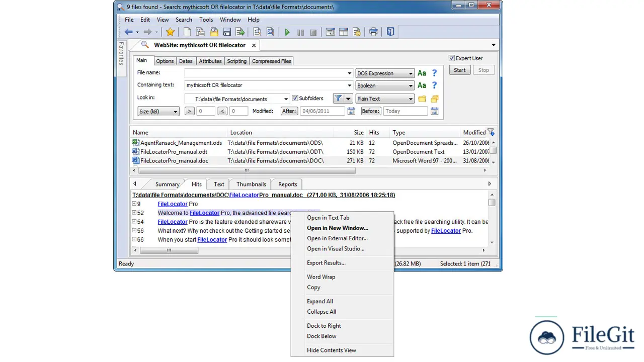
Task: Expand the Containing text history dropdown
Action: (350, 86)
